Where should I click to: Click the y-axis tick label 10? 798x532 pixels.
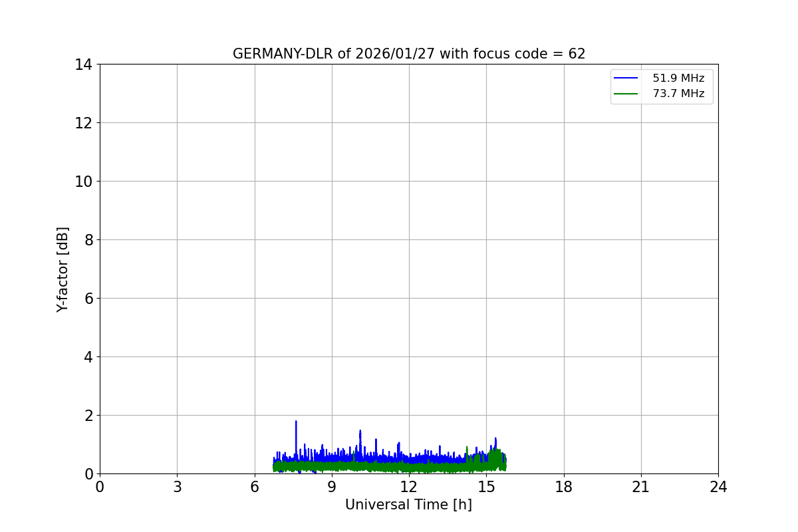click(83, 182)
